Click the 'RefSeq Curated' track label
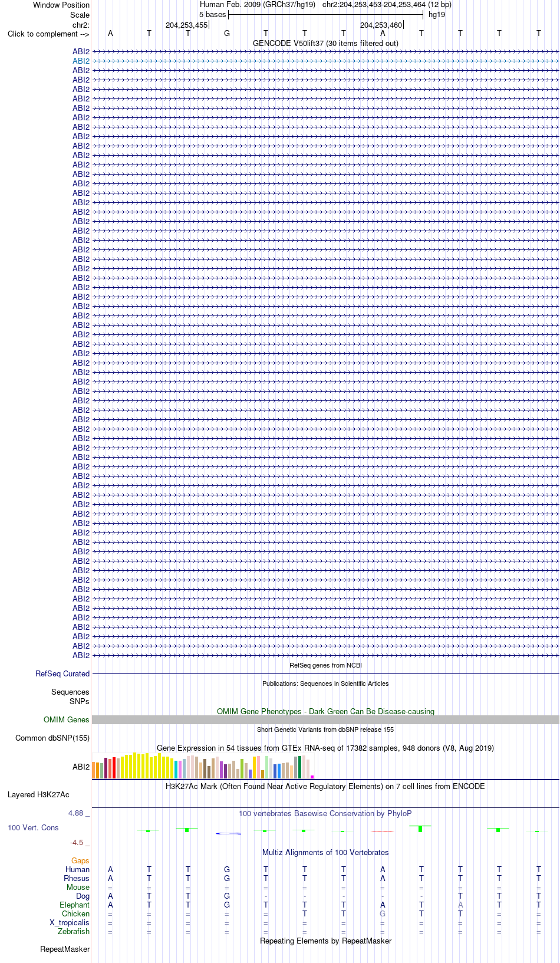This screenshot has height=963, width=560. [x=62, y=673]
